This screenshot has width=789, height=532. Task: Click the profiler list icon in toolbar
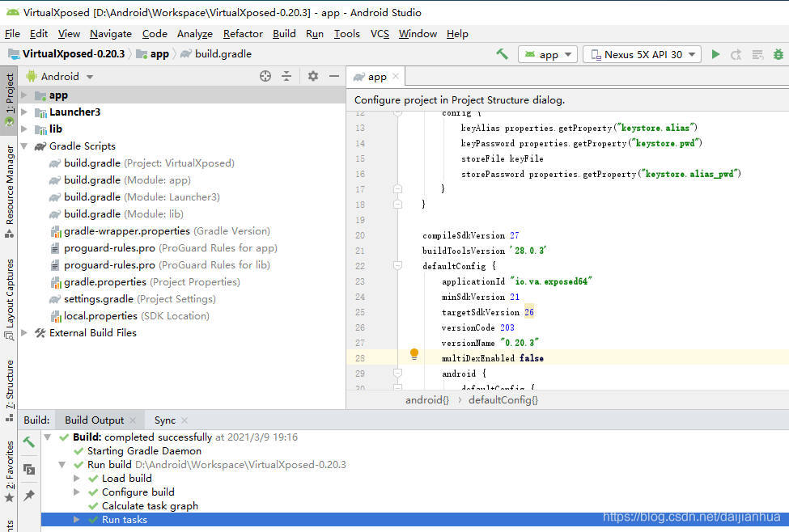tap(757, 54)
